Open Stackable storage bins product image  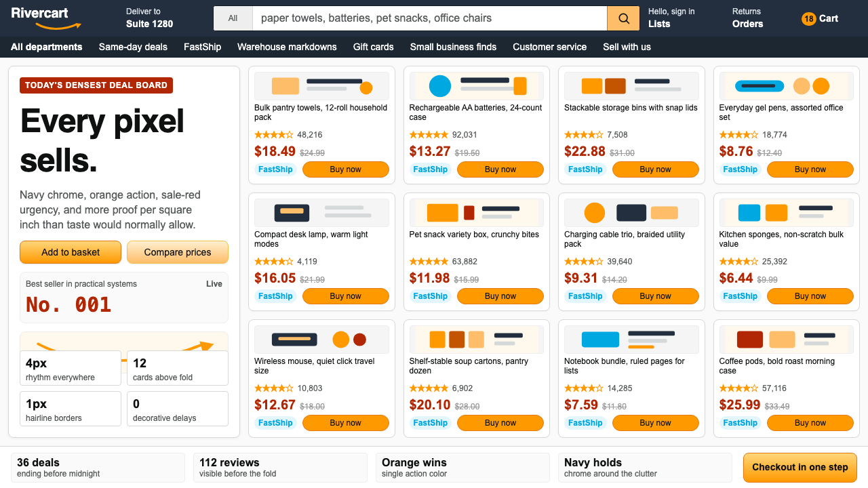pyautogui.click(x=631, y=86)
